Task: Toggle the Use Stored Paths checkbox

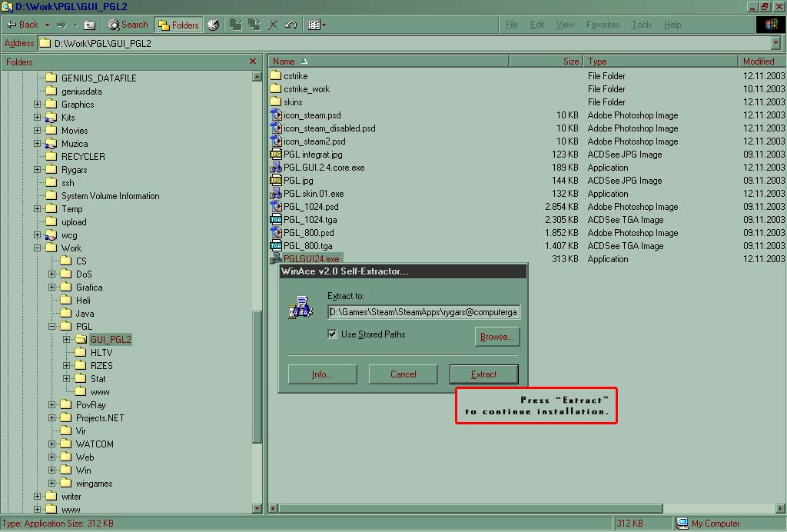Action: (x=332, y=334)
